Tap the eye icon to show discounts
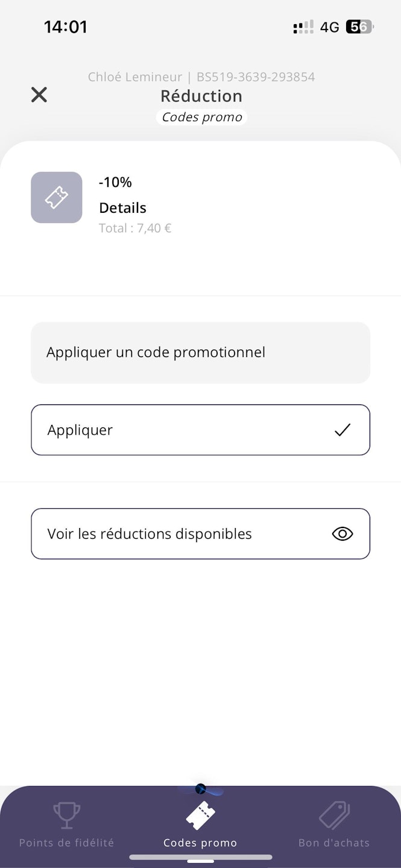The height and width of the screenshot is (868, 401). (x=342, y=533)
